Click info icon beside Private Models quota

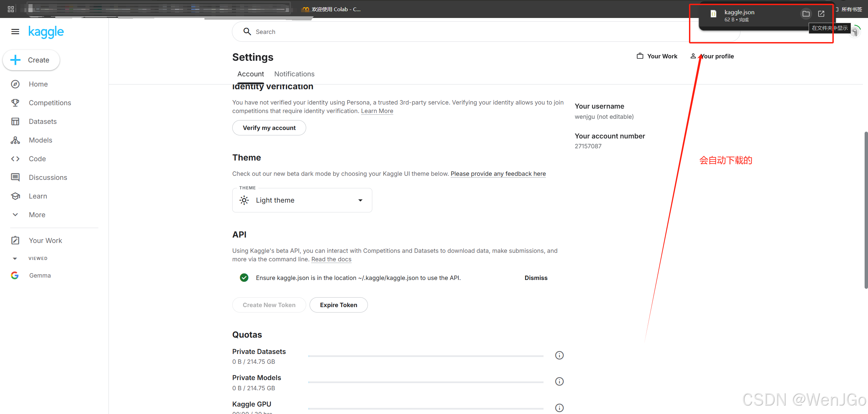tap(559, 381)
